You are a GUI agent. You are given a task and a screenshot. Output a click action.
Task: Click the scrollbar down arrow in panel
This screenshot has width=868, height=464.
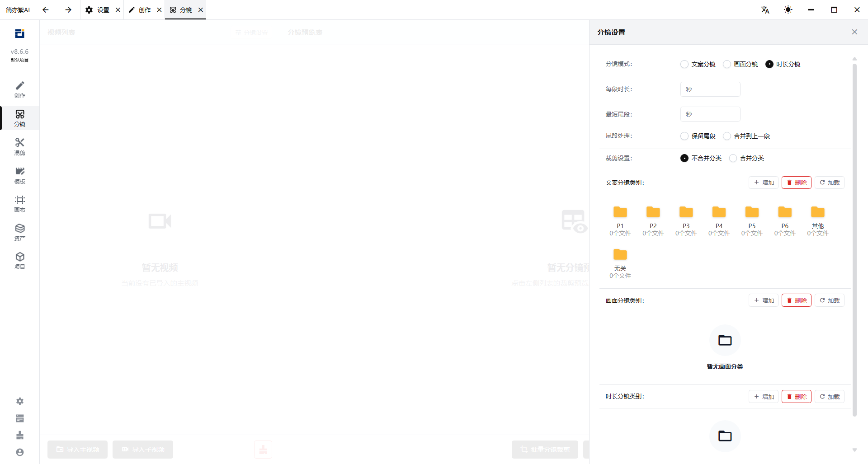[x=854, y=450]
